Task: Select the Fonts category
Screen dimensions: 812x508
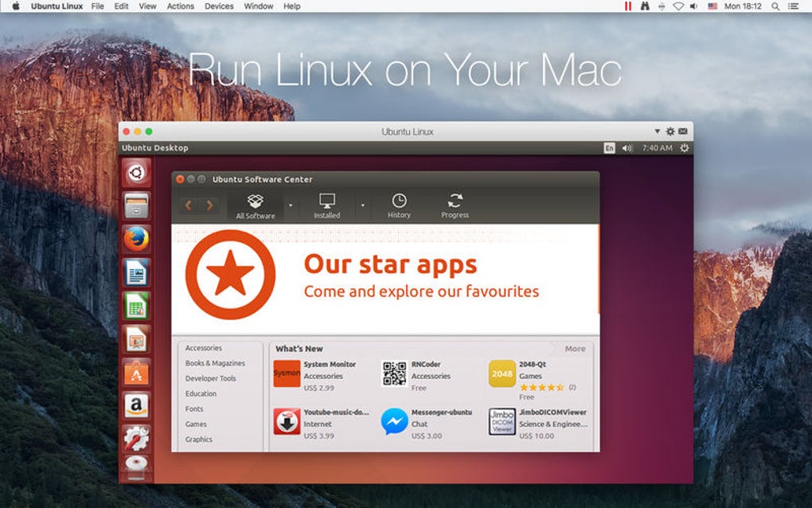Action: coord(194,408)
